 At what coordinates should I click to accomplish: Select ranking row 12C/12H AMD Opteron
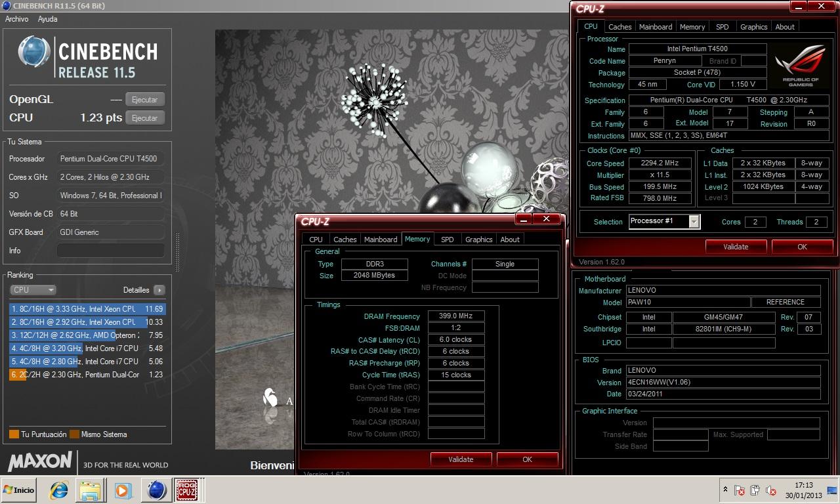87,335
